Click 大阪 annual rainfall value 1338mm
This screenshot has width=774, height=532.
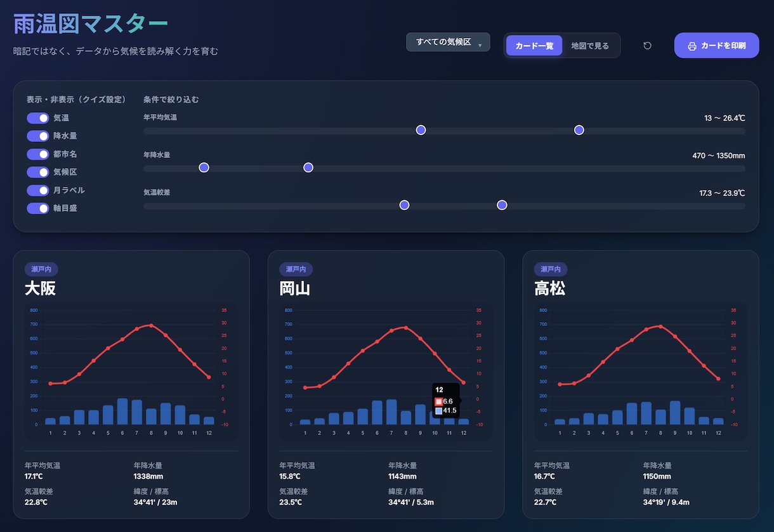click(148, 476)
